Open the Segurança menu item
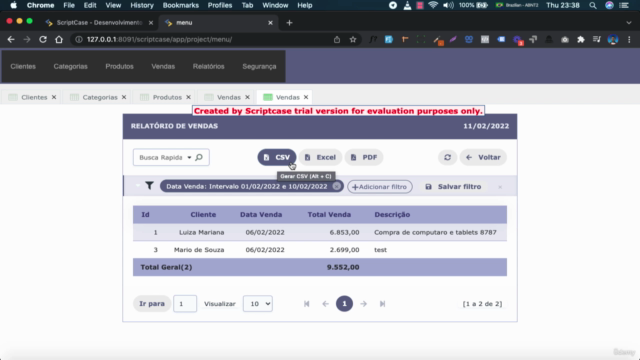The height and width of the screenshot is (360, 640). 259,66
